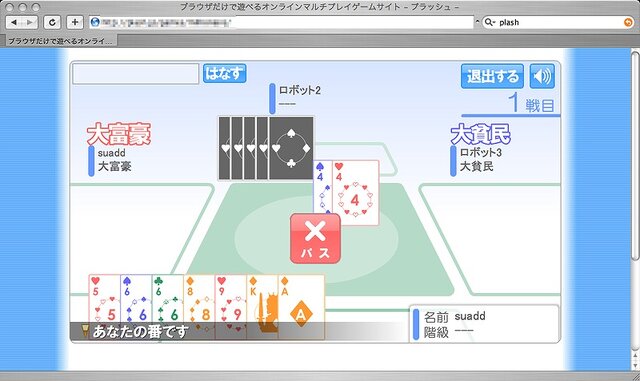Image resolution: width=640 pixels, height=381 pixels.
Task: Click the played 4 of spades card on the table
Action: 323,186
